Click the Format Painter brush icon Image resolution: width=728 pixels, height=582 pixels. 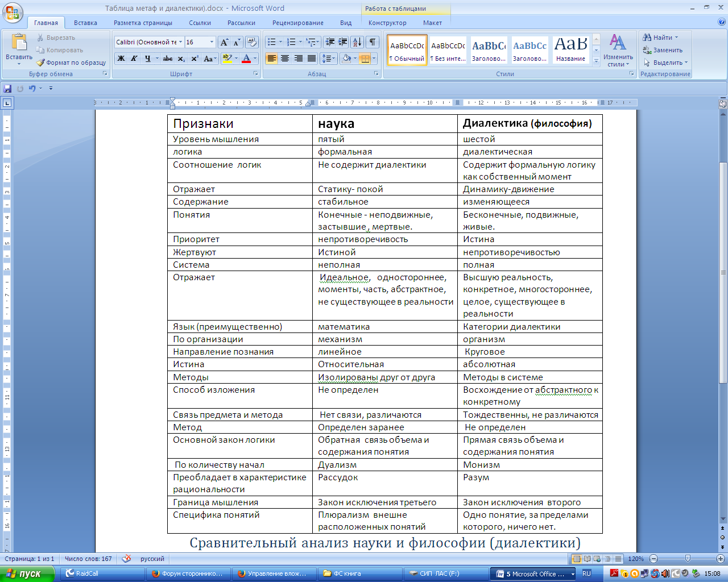click(x=40, y=63)
